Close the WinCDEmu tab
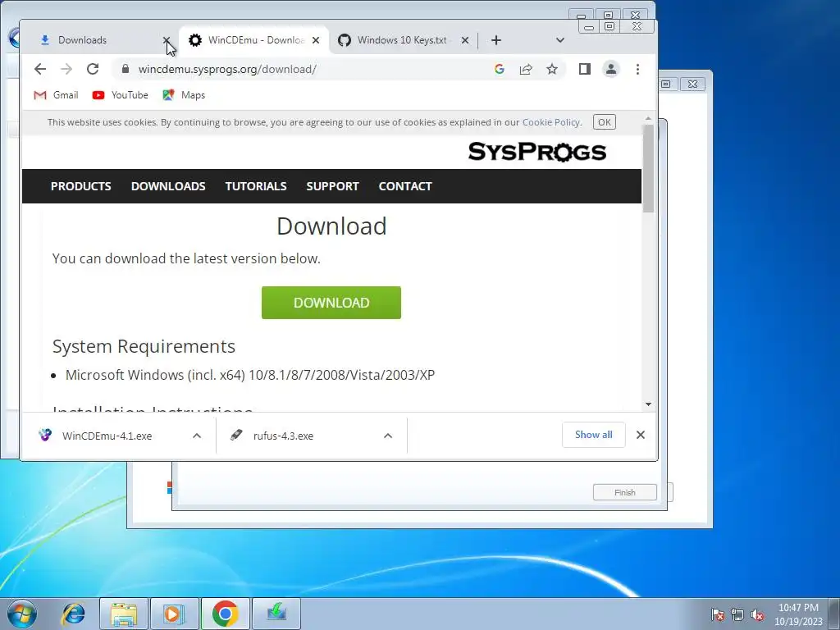The image size is (840, 630). tap(316, 40)
